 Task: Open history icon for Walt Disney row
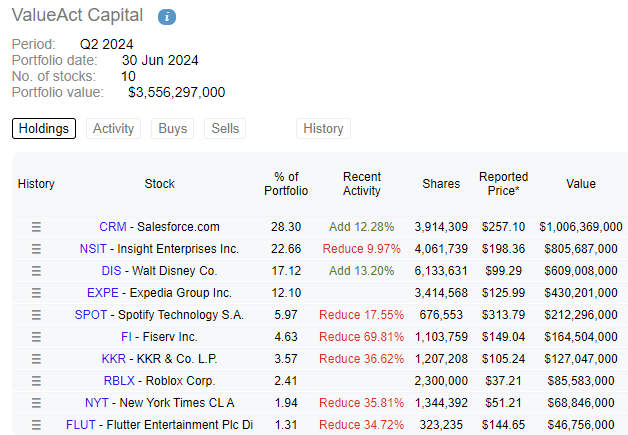[36, 271]
